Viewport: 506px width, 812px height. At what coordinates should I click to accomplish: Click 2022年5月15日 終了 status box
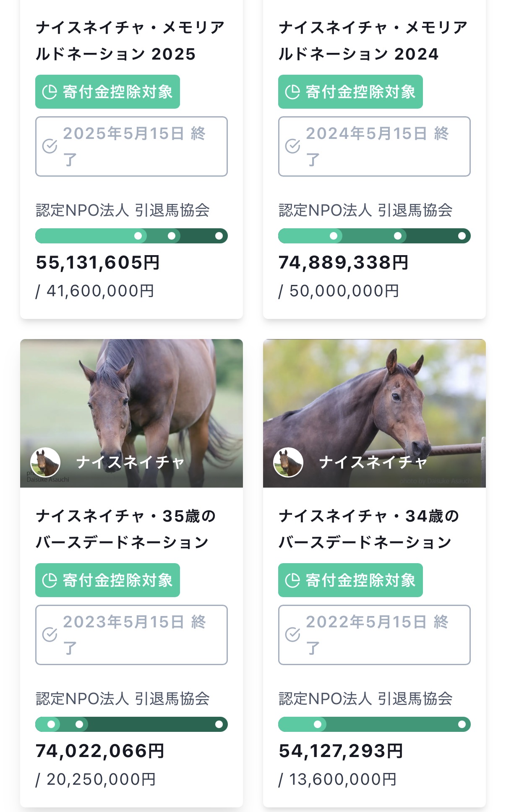coord(374,634)
